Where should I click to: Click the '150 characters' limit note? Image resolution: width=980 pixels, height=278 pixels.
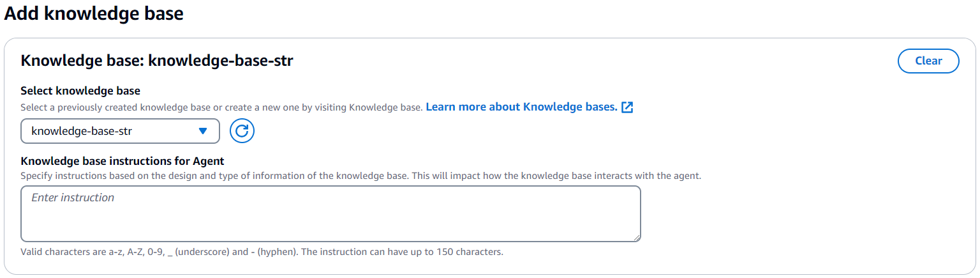pyautogui.click(x=470, y=252)
